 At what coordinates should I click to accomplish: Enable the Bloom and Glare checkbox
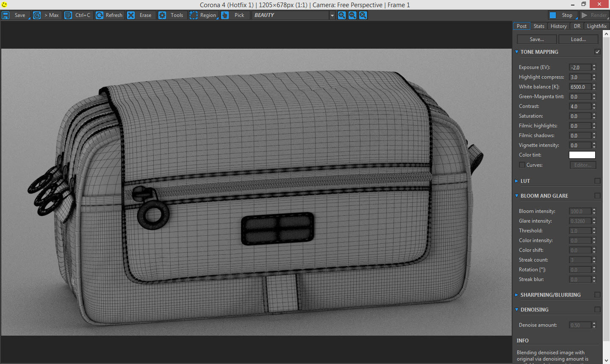click(597, 196)
